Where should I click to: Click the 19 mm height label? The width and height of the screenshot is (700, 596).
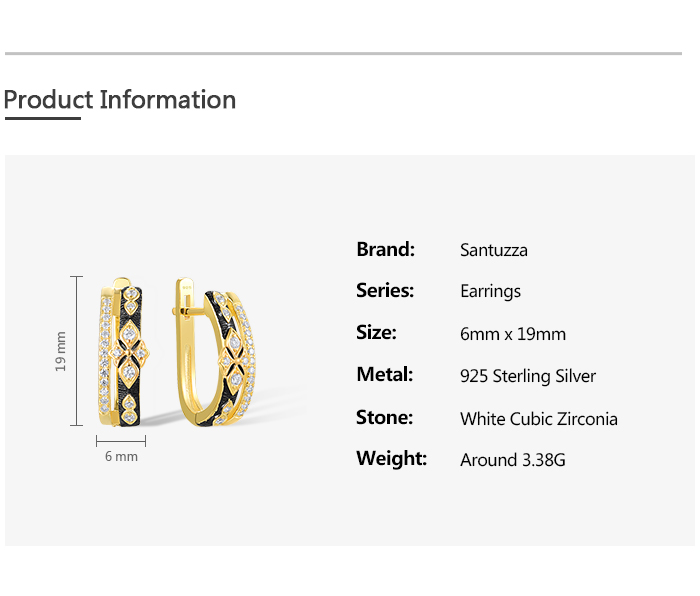click(x=61, y=351)
